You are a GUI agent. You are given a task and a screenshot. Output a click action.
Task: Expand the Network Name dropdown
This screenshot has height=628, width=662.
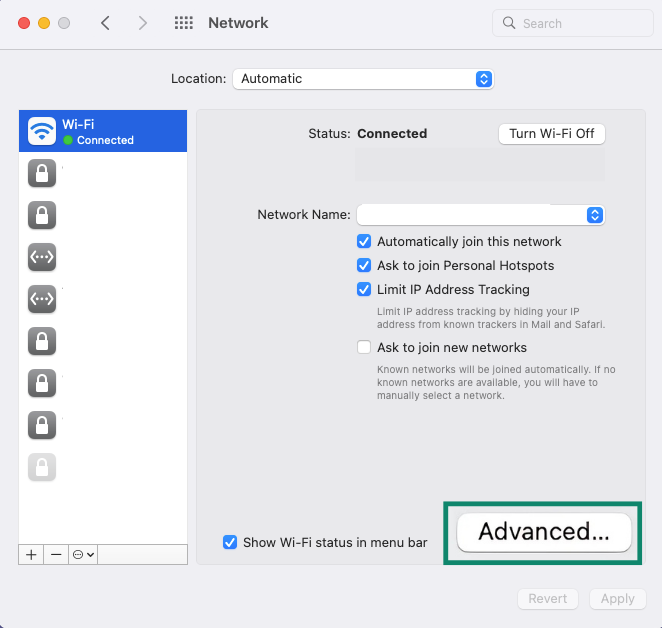[x=594, y=215]
